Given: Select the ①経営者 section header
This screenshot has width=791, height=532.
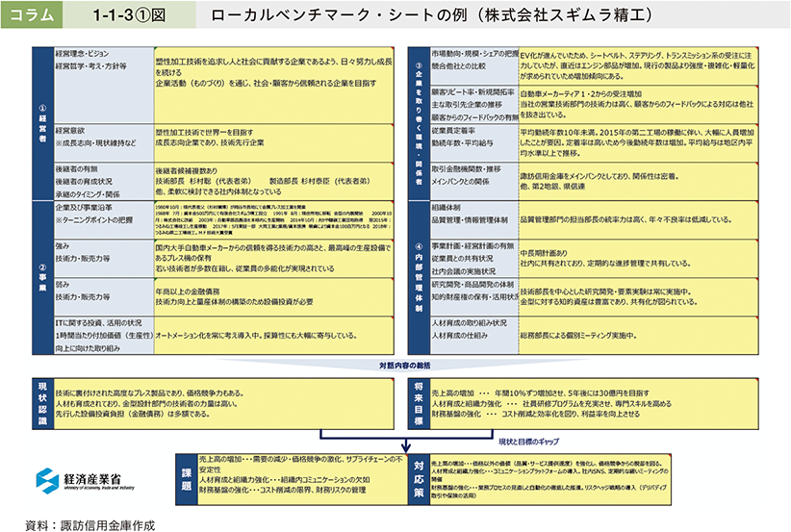Looking at the screenshot, I should [x=43, y=123].
